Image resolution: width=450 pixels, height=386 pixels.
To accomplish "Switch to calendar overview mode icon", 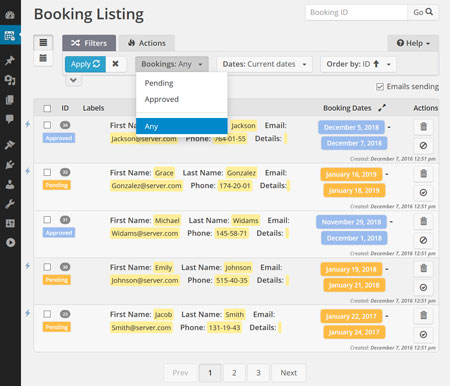I will [43, 58].
